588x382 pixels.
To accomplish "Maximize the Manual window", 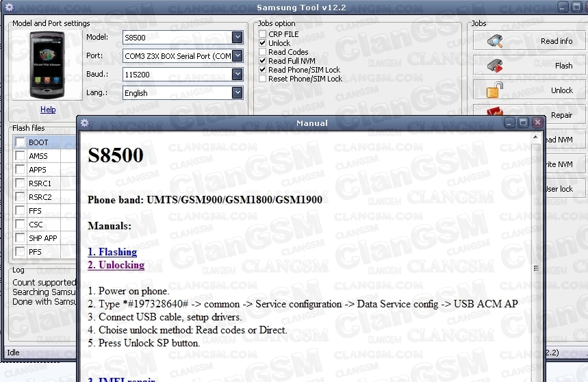I will [523, 123].
